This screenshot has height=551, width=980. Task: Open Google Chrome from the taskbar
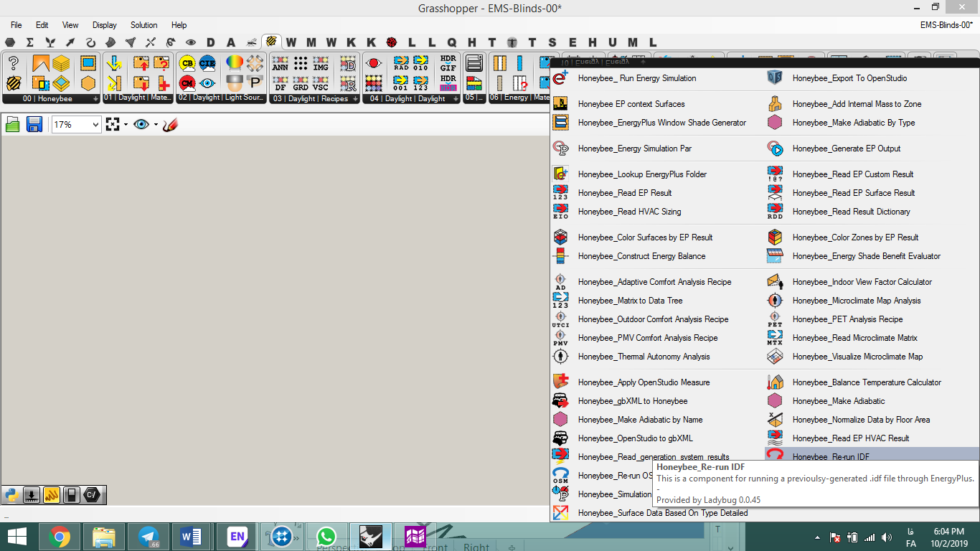59,537
